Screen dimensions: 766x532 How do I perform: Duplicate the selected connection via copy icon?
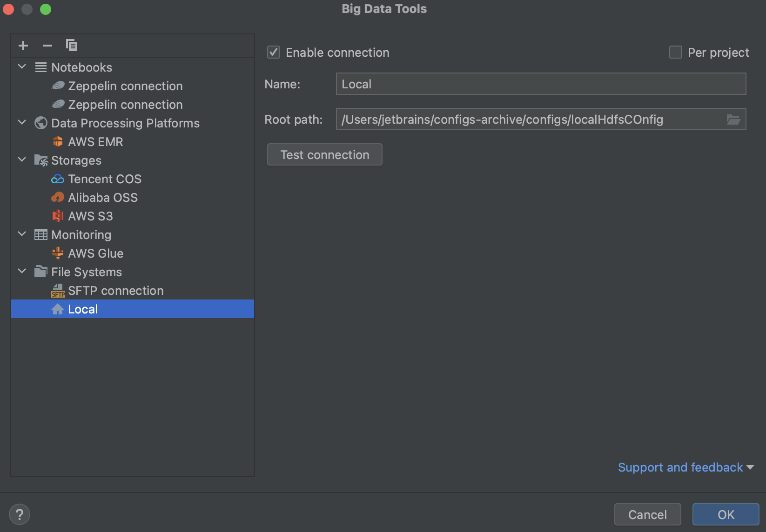point(71,45)
